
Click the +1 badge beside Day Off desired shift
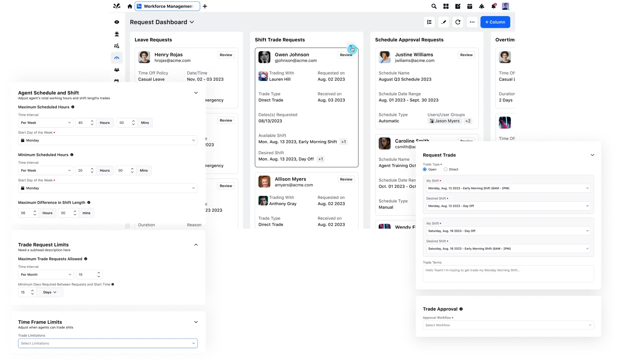tap(321, 159)
